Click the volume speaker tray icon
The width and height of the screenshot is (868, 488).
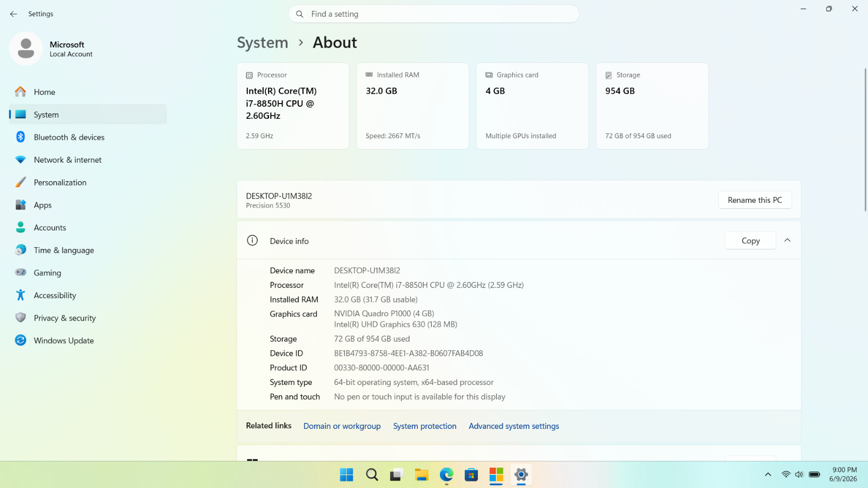point(799,474)
